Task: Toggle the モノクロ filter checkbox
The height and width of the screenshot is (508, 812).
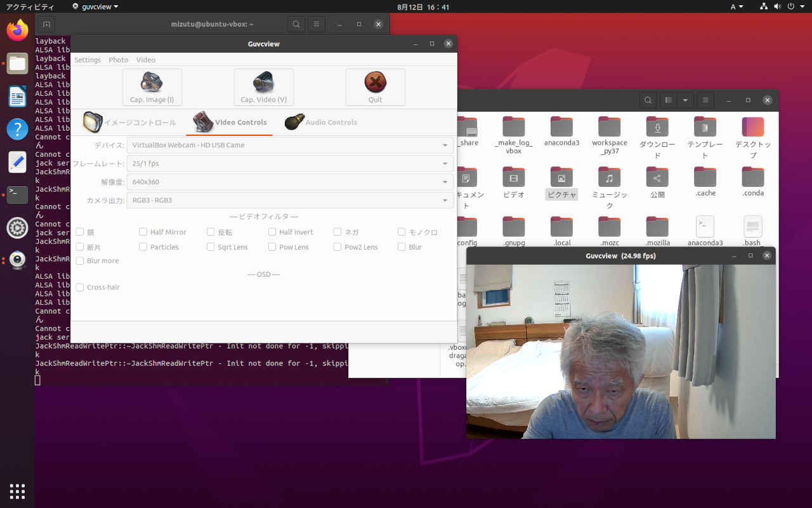Action: (402, 232)
